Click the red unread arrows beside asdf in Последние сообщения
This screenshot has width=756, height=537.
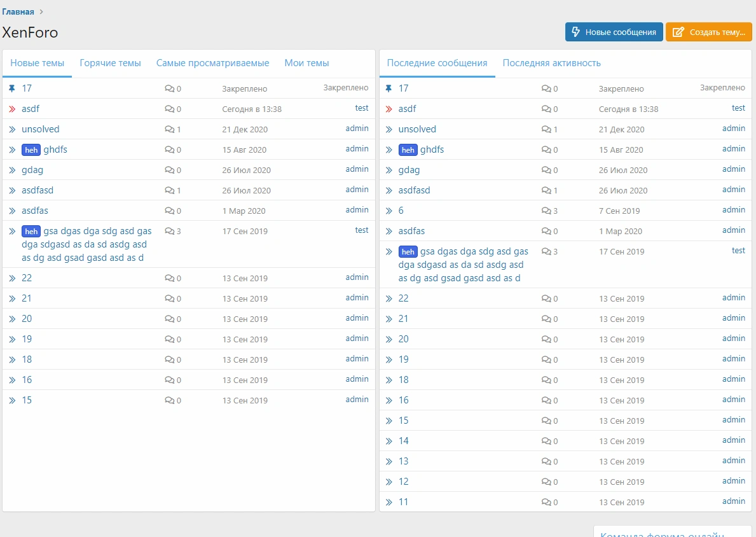389,109
